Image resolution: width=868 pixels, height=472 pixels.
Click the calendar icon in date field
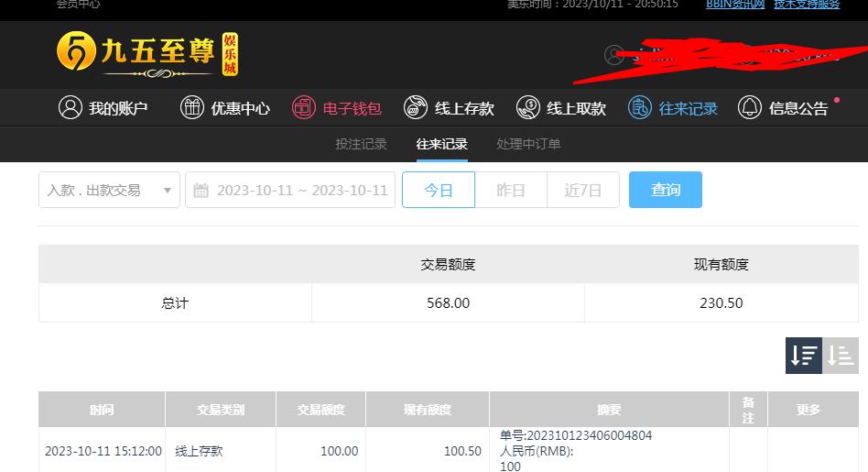pos(201,191)
